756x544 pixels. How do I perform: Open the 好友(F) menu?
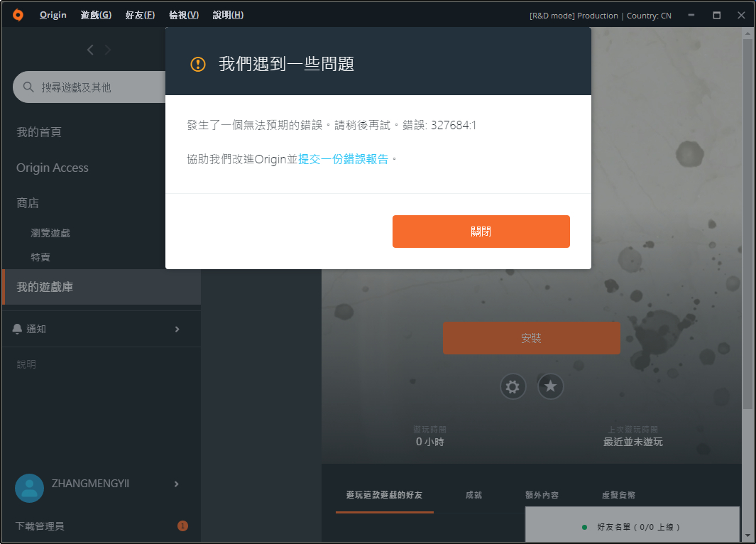pyautogui.click(x=140, y=15)
